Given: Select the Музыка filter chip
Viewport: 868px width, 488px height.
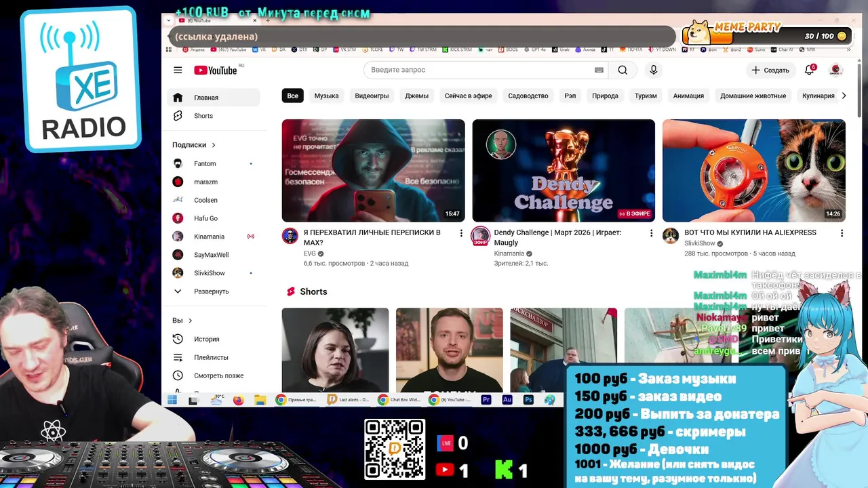Looking at the screenshot, I should point(326,96).
